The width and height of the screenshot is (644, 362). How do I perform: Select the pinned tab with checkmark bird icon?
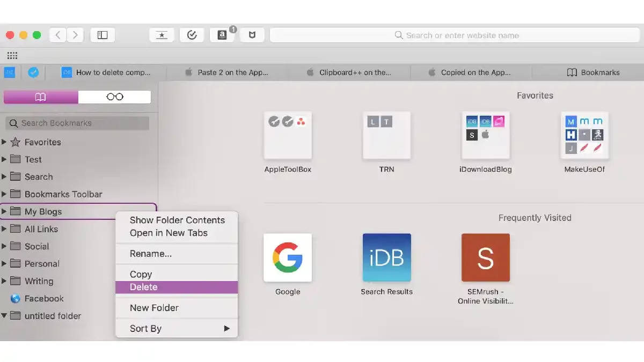(x=33, y=72)
